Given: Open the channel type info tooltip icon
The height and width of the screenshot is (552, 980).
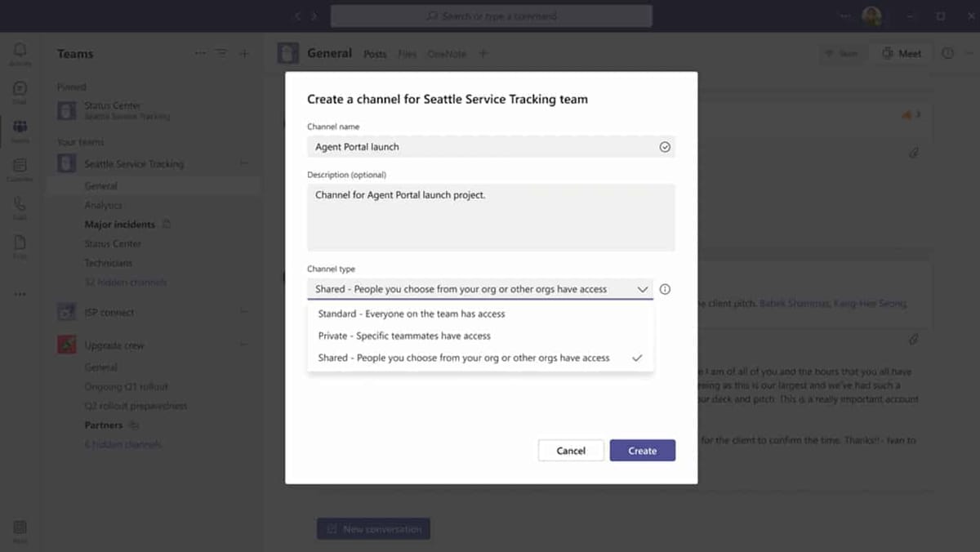Looking at the screenshot, I should tap(666, 289).
